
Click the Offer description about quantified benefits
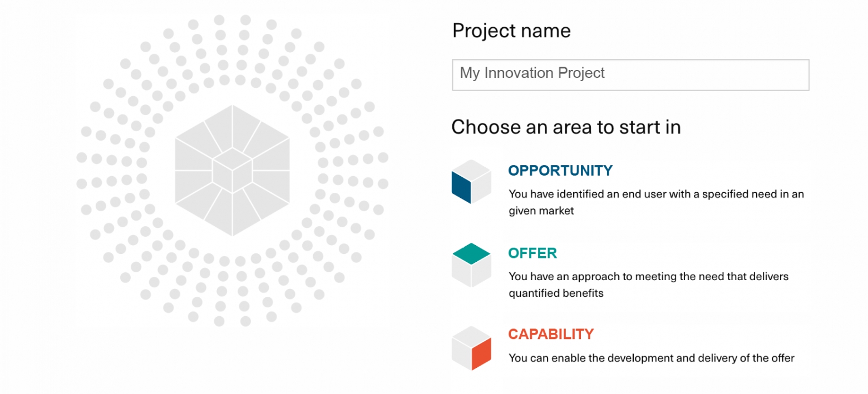(x=649, y=285)
